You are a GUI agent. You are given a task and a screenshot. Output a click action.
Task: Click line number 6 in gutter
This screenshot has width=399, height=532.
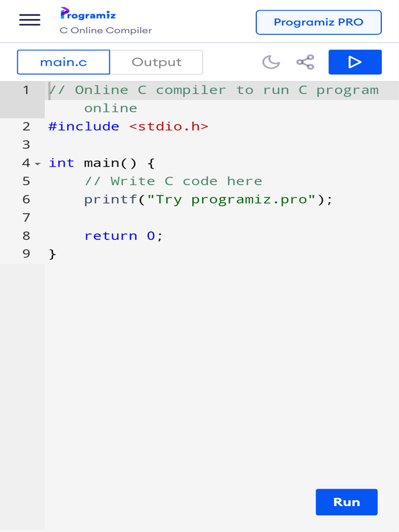[26, 199]
